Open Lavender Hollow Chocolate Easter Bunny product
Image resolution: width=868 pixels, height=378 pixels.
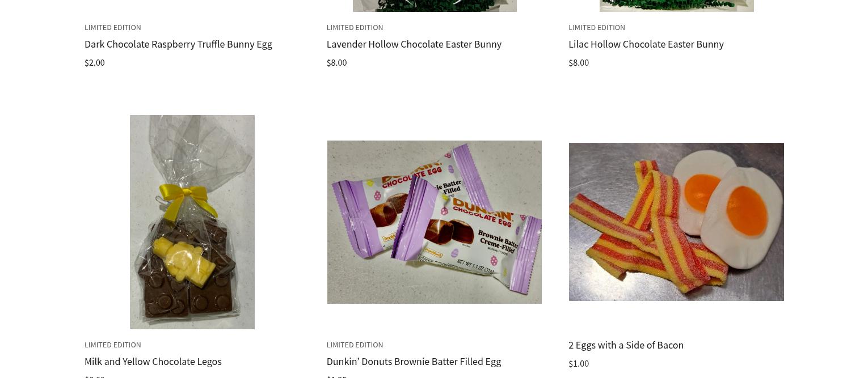[x=414, y=44]
